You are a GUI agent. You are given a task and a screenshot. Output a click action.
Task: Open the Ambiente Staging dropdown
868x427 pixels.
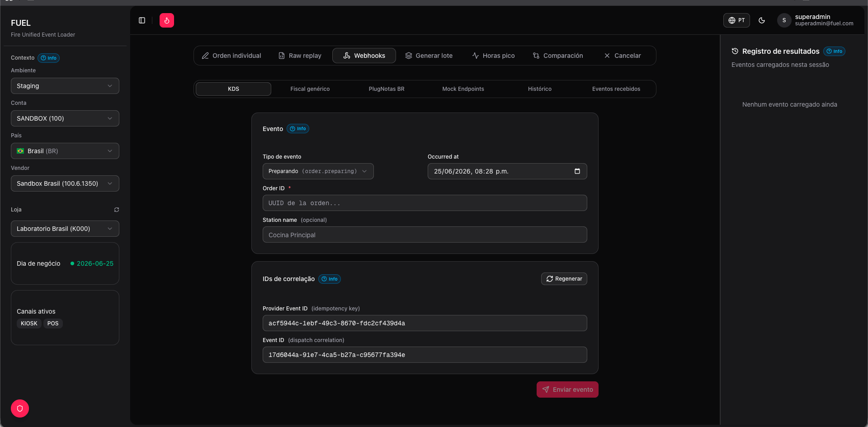coord(65,86)
